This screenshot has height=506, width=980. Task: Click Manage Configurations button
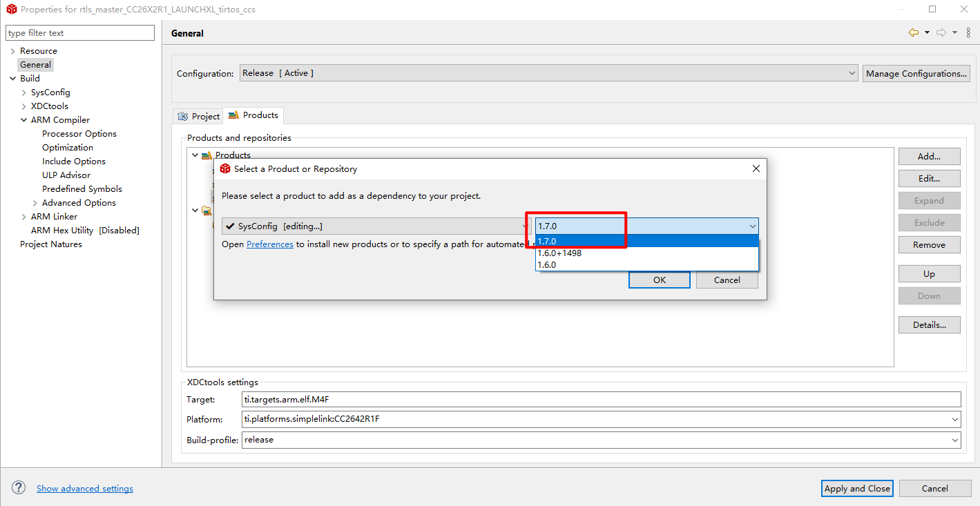point(916,73)
